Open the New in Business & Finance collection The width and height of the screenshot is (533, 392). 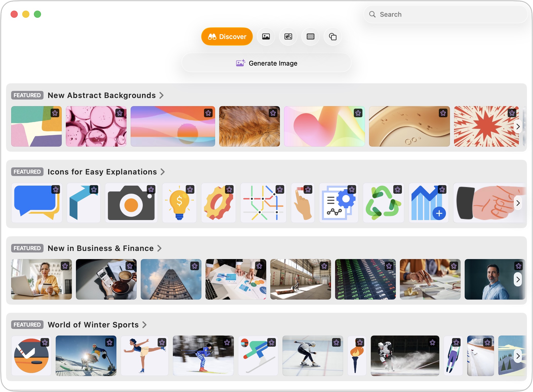[x=100, y=248]
